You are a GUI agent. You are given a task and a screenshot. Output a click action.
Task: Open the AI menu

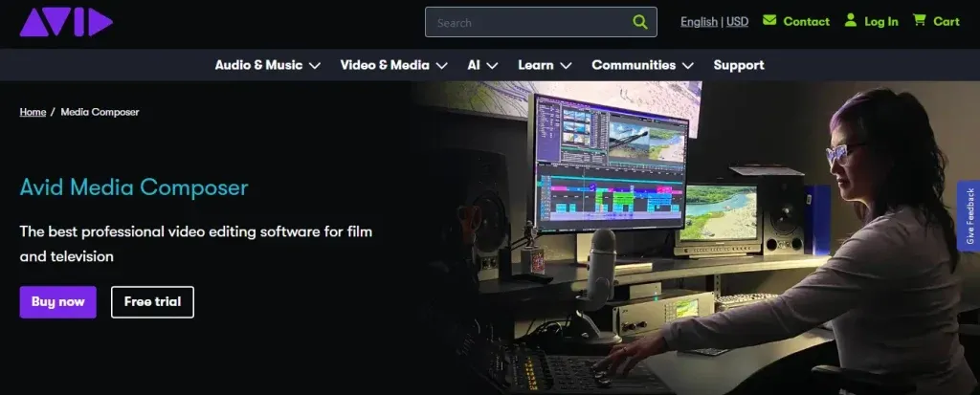473,65
